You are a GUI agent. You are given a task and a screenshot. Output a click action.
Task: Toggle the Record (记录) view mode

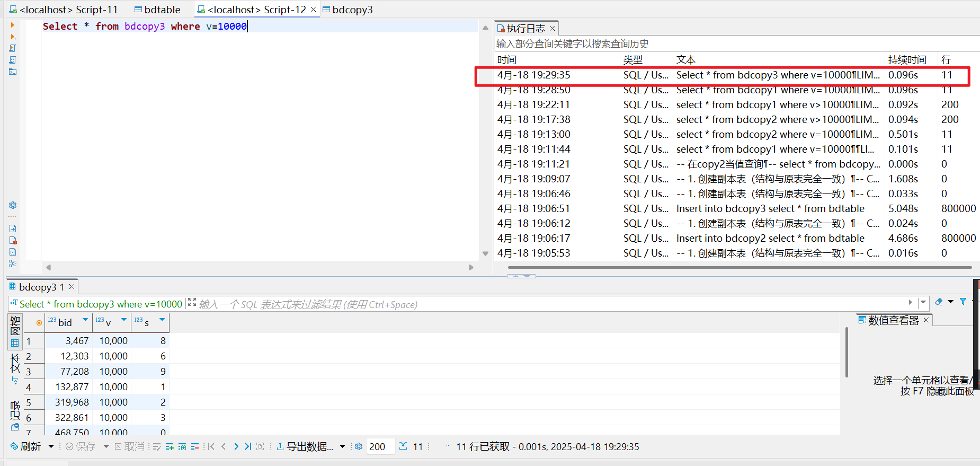(x=15, y=415)
